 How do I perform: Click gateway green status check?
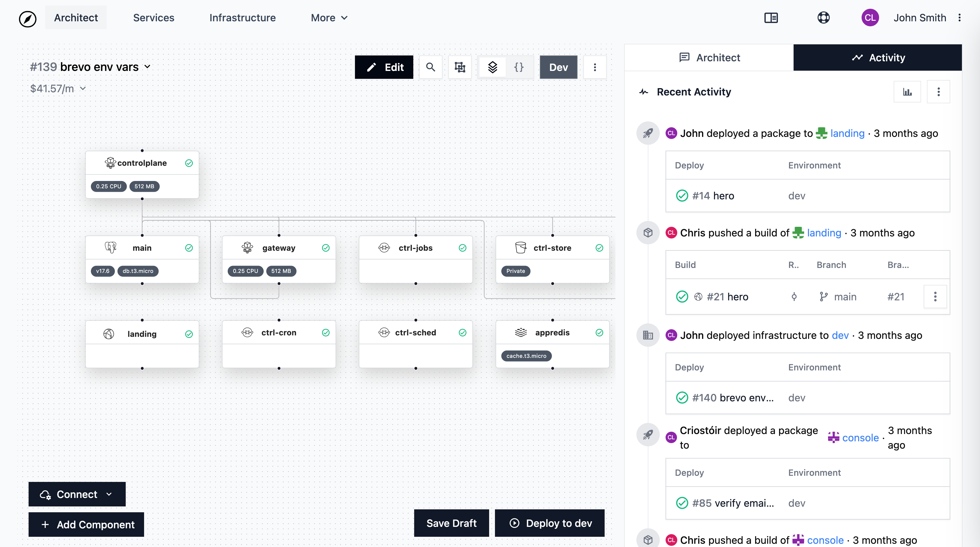pos(326,248)
